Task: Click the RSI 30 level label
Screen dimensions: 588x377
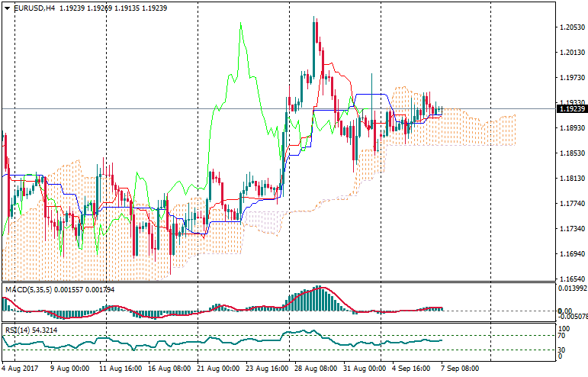Action: tap(563, 350)
